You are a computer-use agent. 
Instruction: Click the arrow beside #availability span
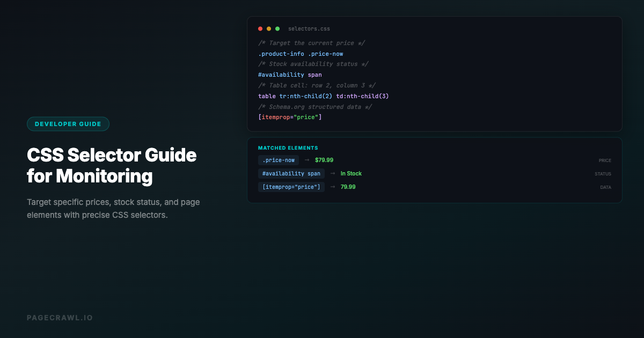tap(332, 173)
